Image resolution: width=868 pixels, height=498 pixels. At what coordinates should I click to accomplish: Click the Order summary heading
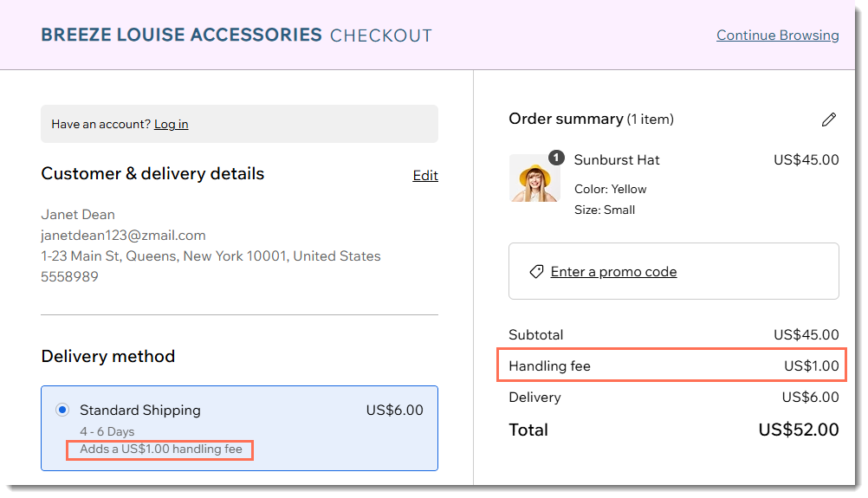(566, 119)
